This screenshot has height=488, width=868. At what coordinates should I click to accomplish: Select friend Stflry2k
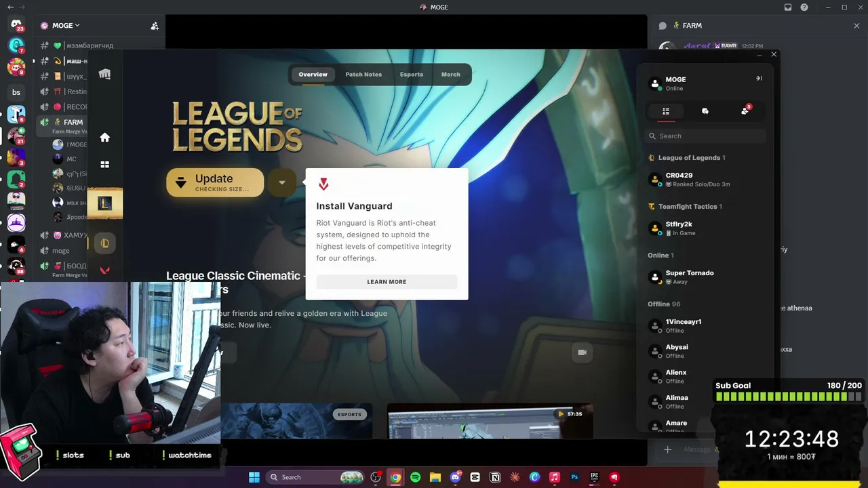pyautogui.click(x=705, y=228)
